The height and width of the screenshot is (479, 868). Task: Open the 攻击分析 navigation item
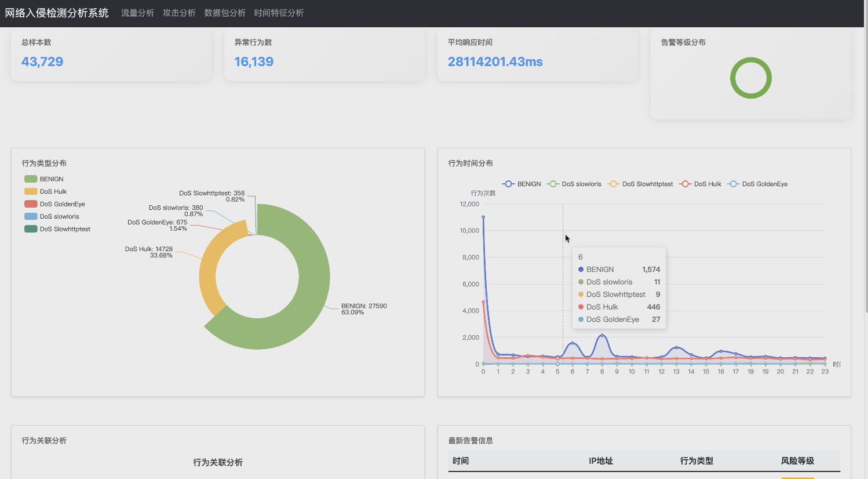(x=179, y=13)
